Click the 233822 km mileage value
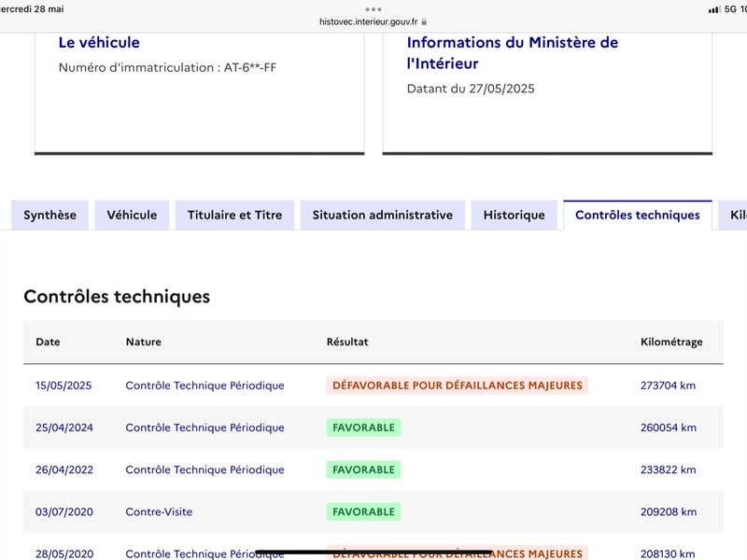747x560 pixels. 668,469
